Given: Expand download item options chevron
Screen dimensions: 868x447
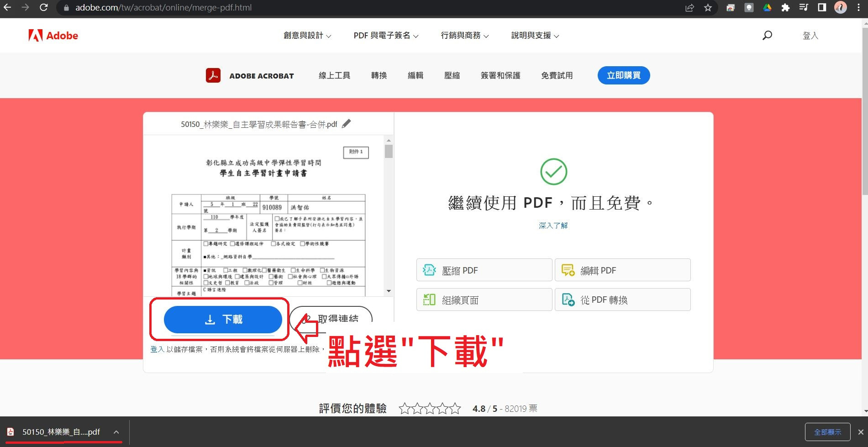Looking at the screenshot, I should pos(116,432).
